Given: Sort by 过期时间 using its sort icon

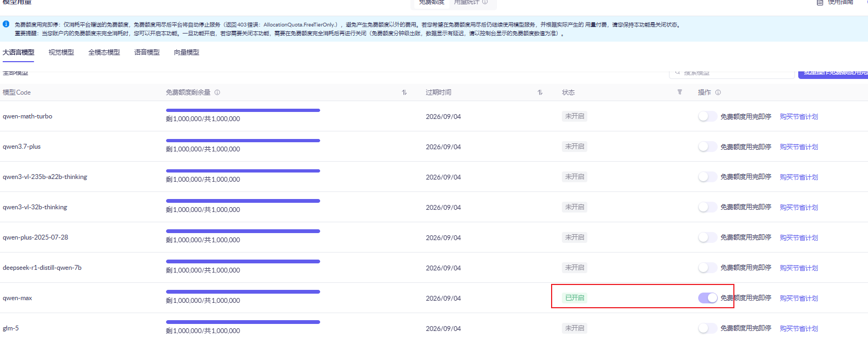Looking at the screenshot, I should pos(540,92).
